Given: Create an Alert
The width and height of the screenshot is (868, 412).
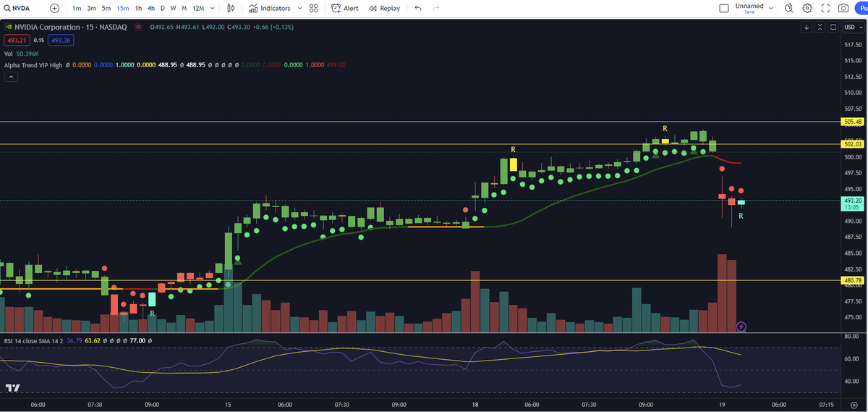Looking at the screenshot, I should [x=345, y=8].
